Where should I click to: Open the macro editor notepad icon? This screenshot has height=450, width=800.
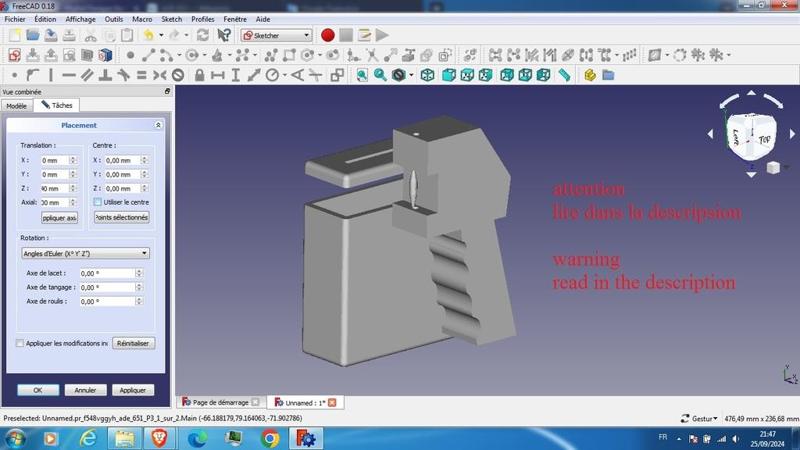point(364,35)
